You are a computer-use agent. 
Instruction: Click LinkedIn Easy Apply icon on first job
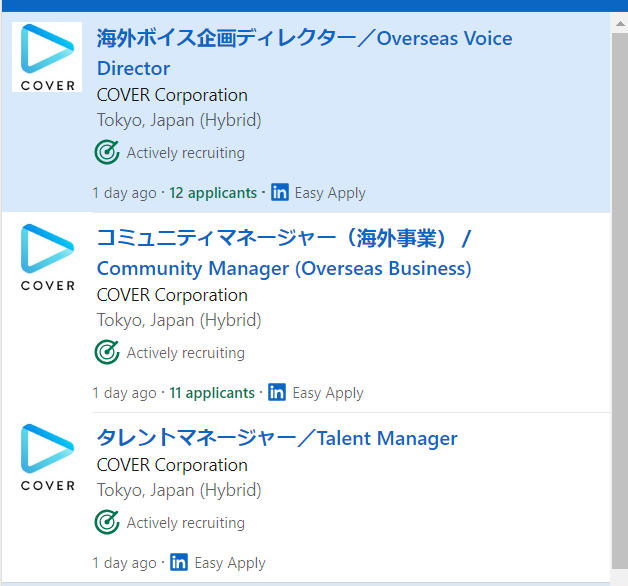pos(280,192)
